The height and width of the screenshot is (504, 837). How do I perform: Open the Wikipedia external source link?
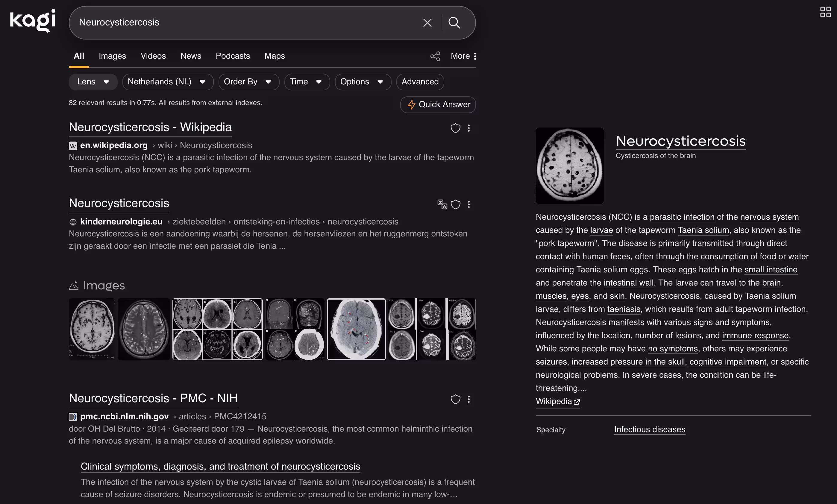[x=558, y=401]
